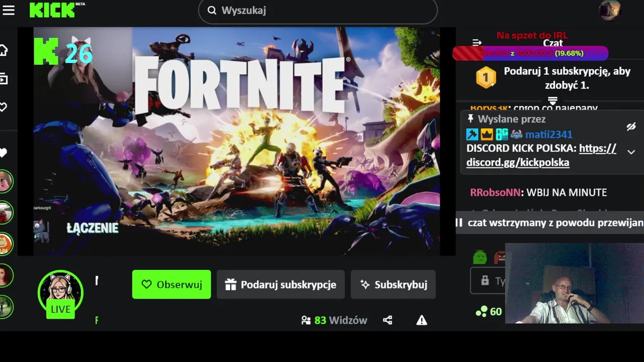This screenshot has height=362, width=644.
Task: Open the hamburger menu
Action: [9, 10]
